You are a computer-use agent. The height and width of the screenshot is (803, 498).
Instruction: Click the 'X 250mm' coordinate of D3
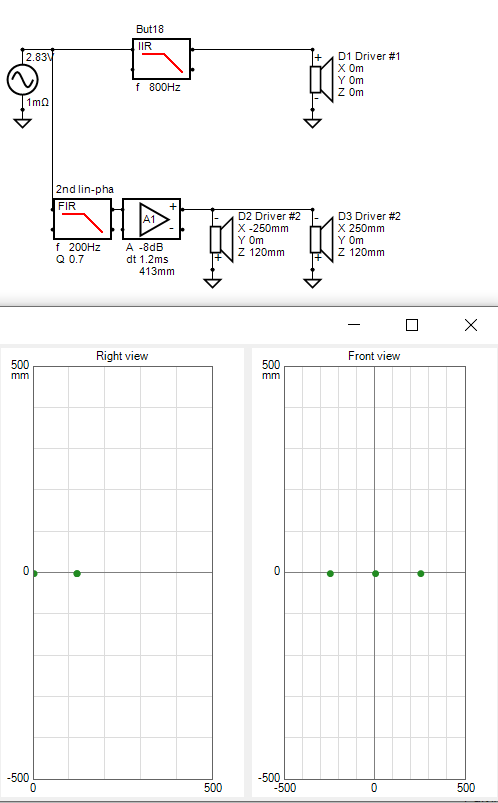pos(361,228)
